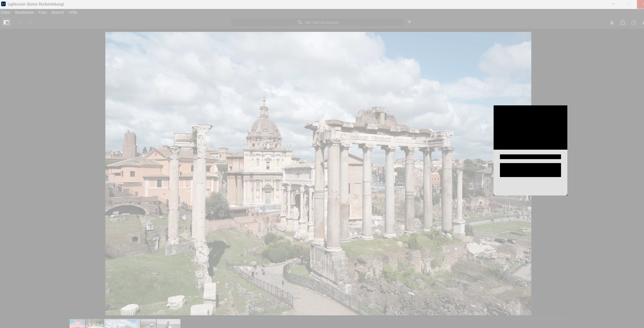Open the filter funnel next to search

[x=409, y=22]
